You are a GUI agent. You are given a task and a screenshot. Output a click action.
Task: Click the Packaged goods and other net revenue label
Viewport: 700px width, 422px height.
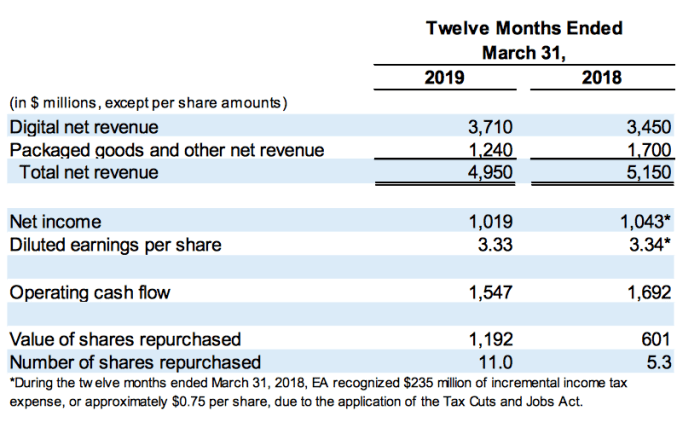166,151
